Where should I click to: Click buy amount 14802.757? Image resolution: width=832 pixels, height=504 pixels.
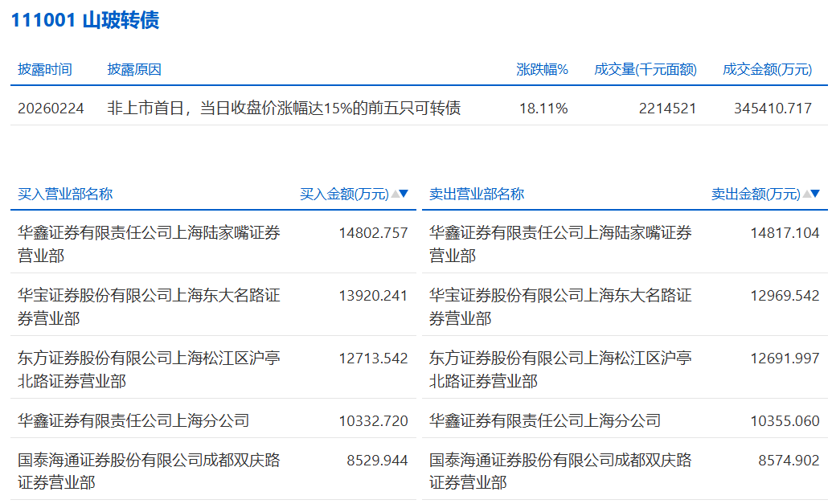[374, 233]
